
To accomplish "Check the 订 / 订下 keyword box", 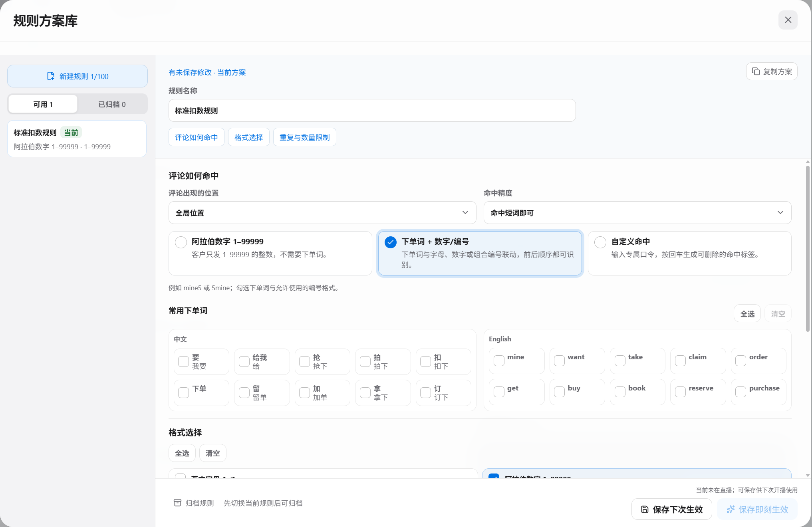I will (425, 392).
